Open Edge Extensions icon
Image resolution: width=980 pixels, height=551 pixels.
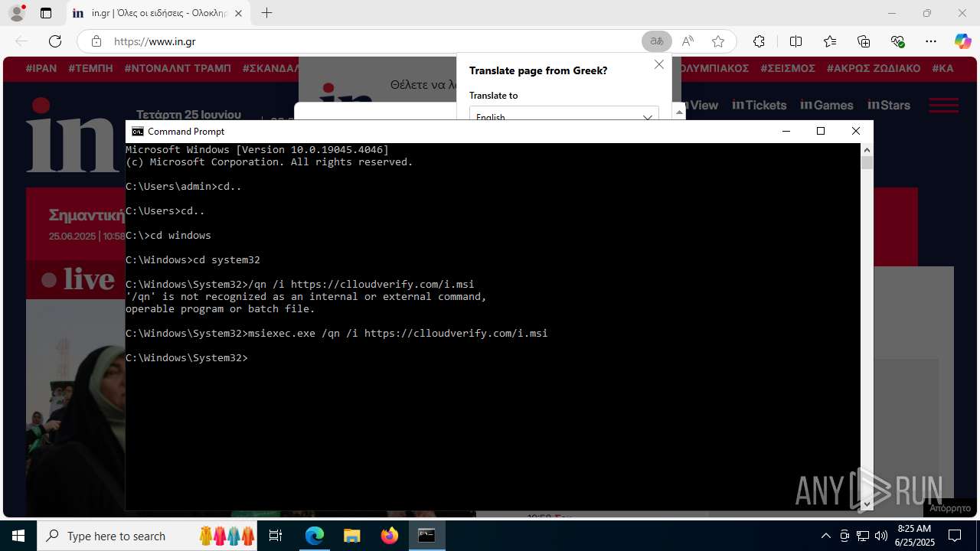click(x=759, y=41)
